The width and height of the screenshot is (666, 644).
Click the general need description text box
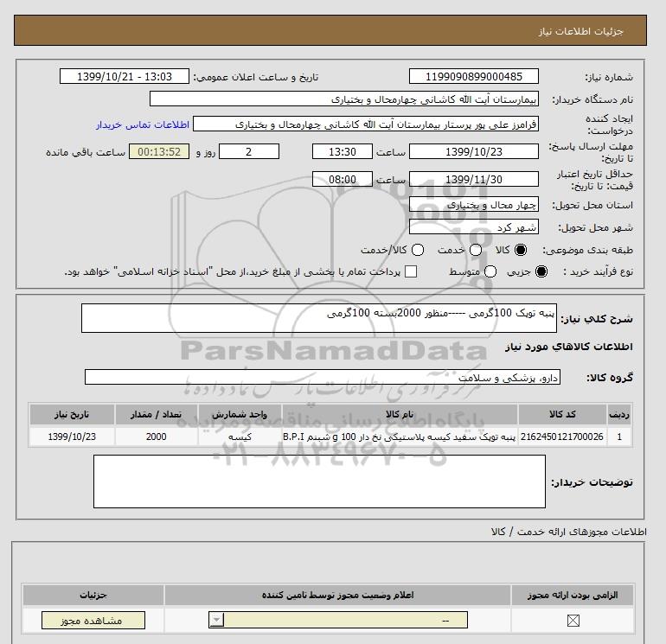coord(318,318)
